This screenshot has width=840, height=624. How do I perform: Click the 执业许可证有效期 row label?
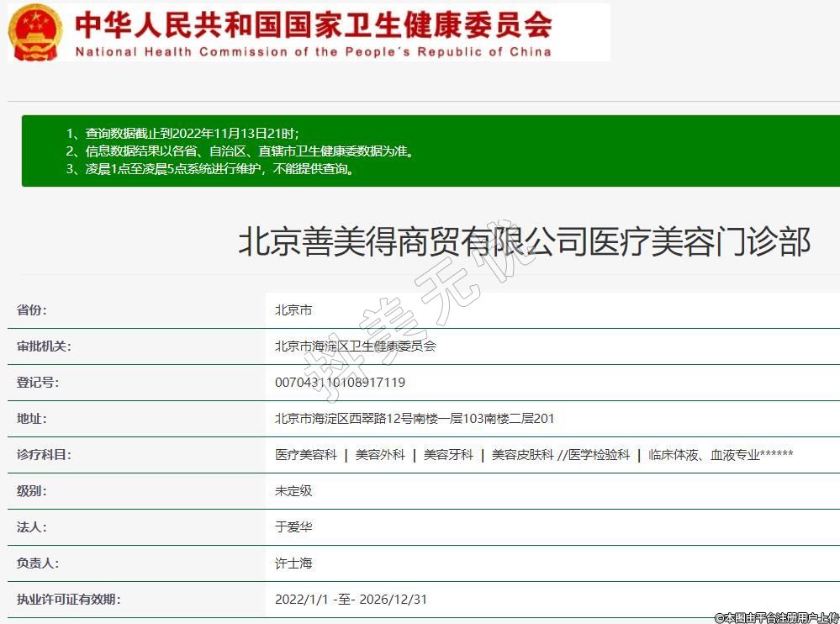(69, 599)
